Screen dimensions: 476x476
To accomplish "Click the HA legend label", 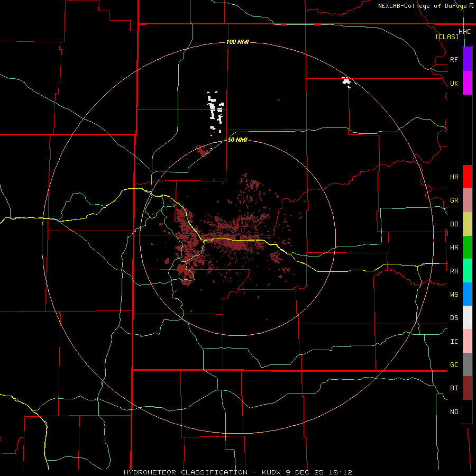I will [x=454, y=177].
